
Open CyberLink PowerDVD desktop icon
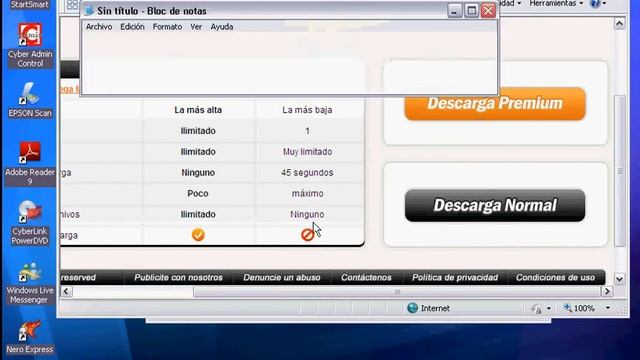click(30, 222)
